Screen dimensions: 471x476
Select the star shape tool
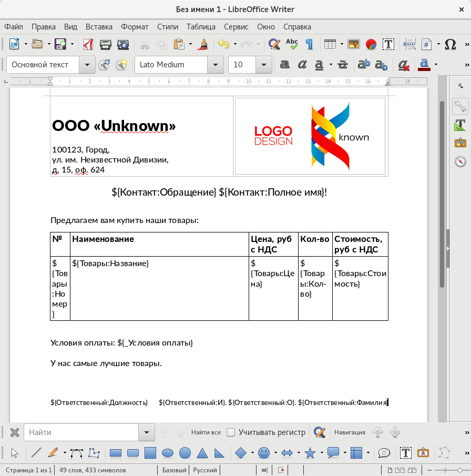310,452
